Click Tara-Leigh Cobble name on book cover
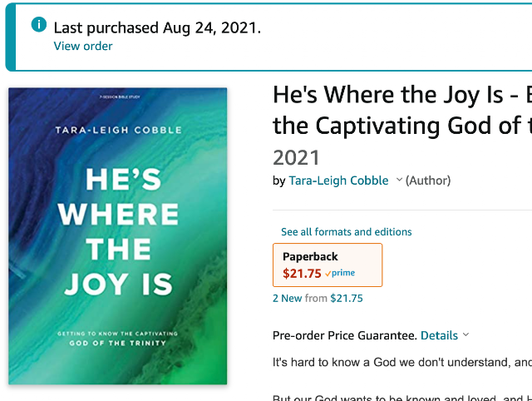This screenshot has height=401, width=532. point(118,130)
